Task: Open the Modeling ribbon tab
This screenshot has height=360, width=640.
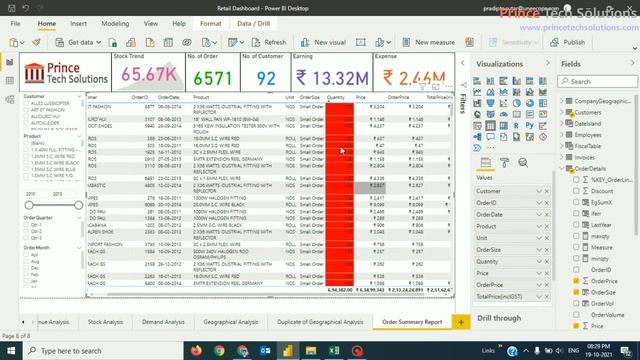Action: pyautogui.click(x=115, y=24)
